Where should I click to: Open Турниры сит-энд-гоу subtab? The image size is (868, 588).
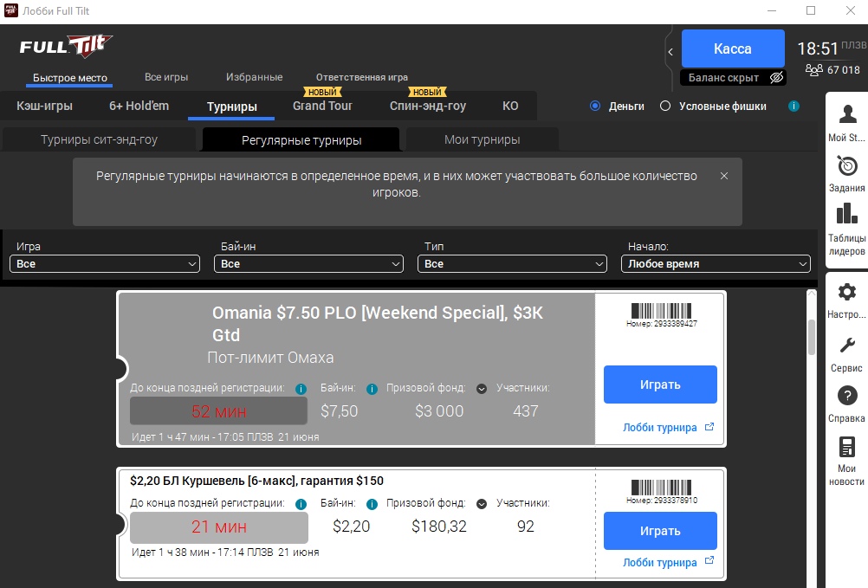[99, 139]
